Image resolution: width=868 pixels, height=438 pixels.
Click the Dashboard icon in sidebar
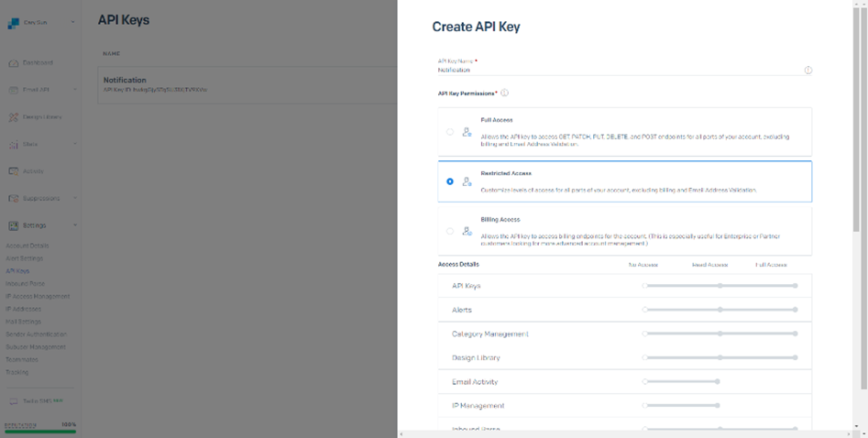coord(13,63)
